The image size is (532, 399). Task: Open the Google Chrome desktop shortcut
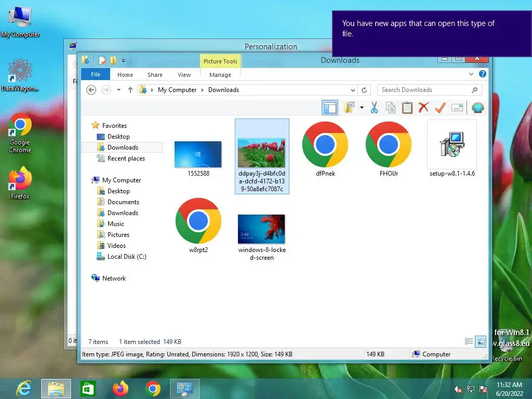click(20, 133)
